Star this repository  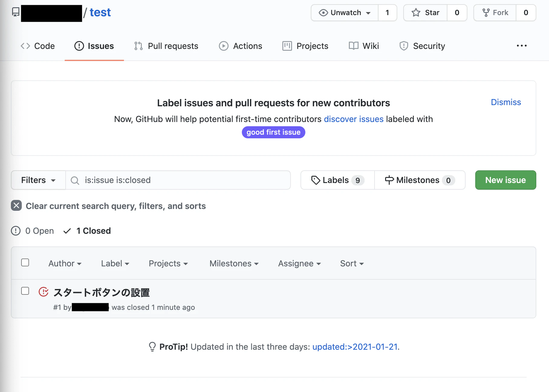425,13
